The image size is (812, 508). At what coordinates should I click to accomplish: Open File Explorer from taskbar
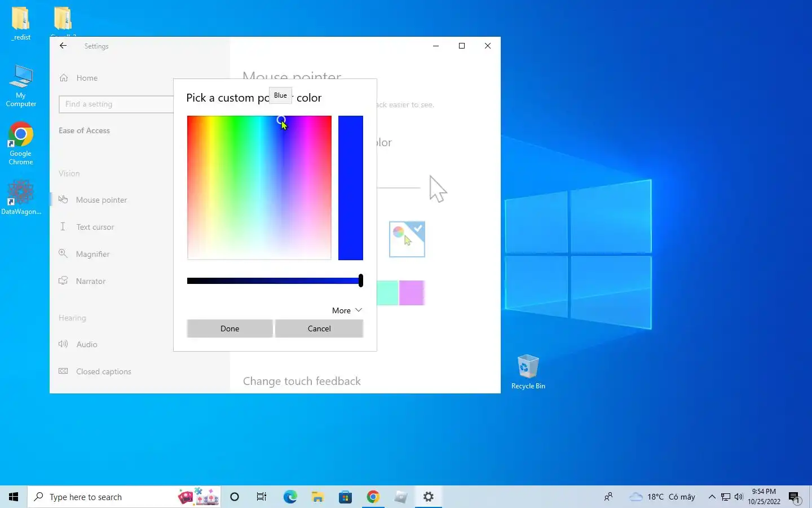click(317, 497)
